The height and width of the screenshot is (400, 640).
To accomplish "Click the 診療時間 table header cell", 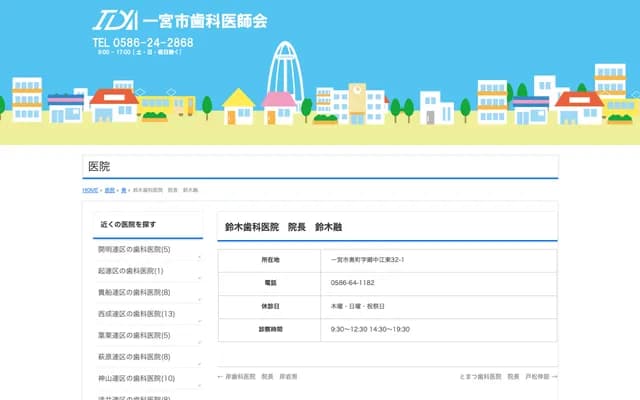I will (270, 329).
